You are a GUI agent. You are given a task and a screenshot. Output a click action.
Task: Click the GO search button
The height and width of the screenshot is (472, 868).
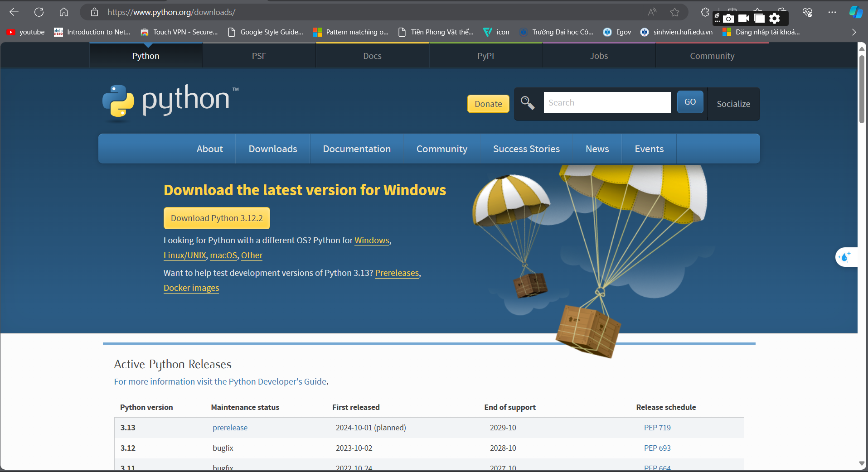[690, 102]
